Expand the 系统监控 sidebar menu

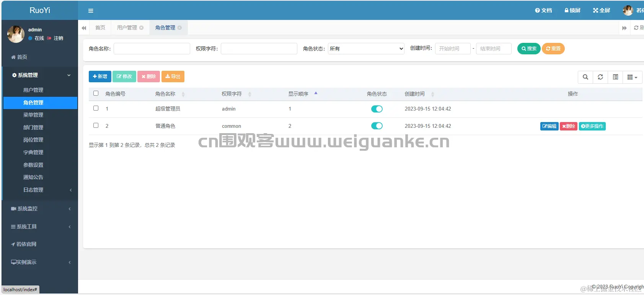click(x=40, y=209)
